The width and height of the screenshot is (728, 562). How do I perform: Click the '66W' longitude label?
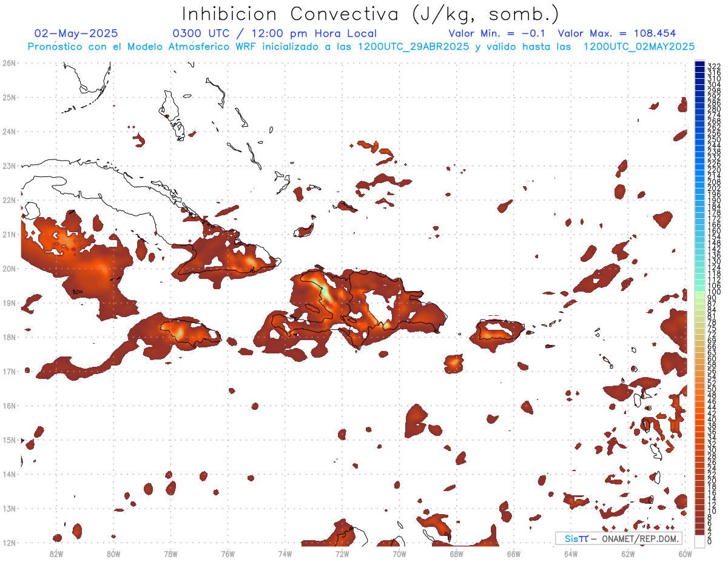[514, 554]
